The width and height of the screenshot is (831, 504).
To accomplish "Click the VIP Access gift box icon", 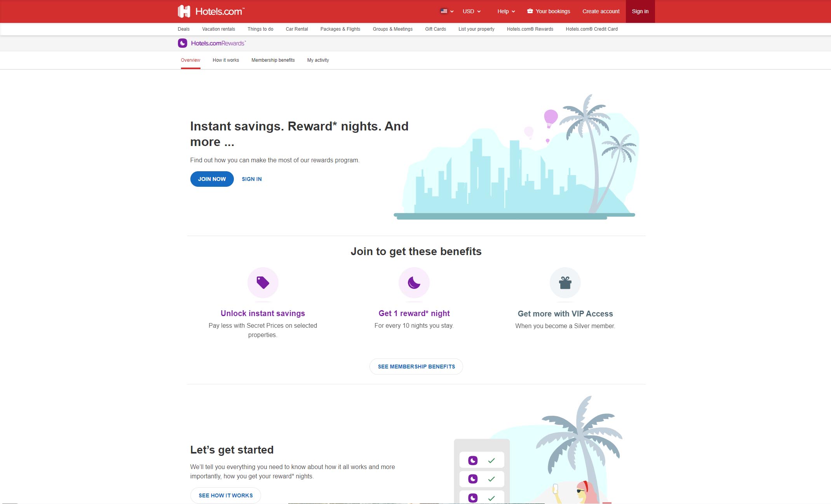I will (564, 283).
